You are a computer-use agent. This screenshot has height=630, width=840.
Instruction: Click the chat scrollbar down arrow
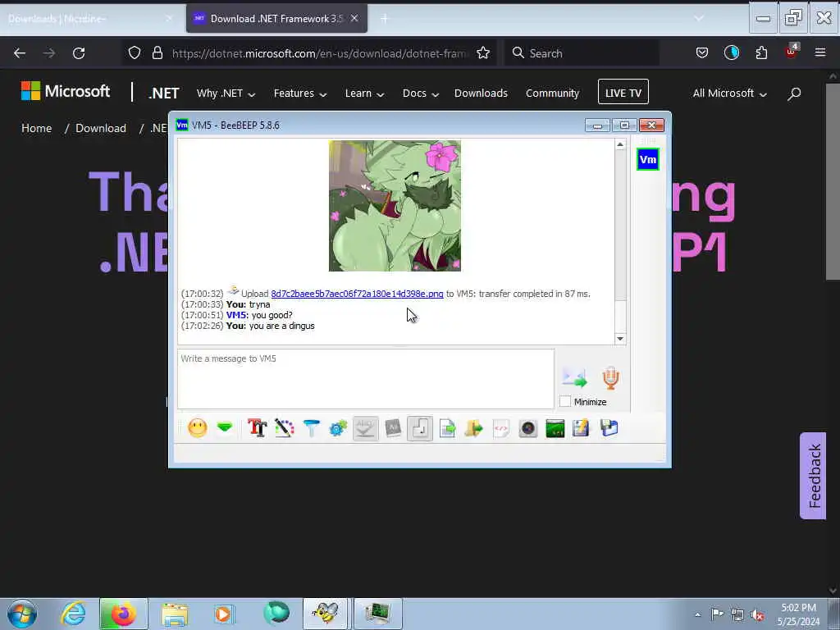point(620,339)
